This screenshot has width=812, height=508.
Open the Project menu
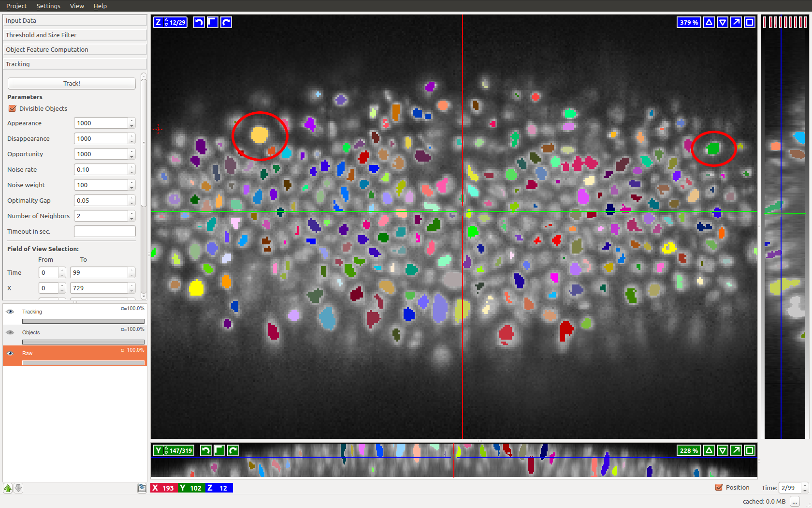(16, 6)
